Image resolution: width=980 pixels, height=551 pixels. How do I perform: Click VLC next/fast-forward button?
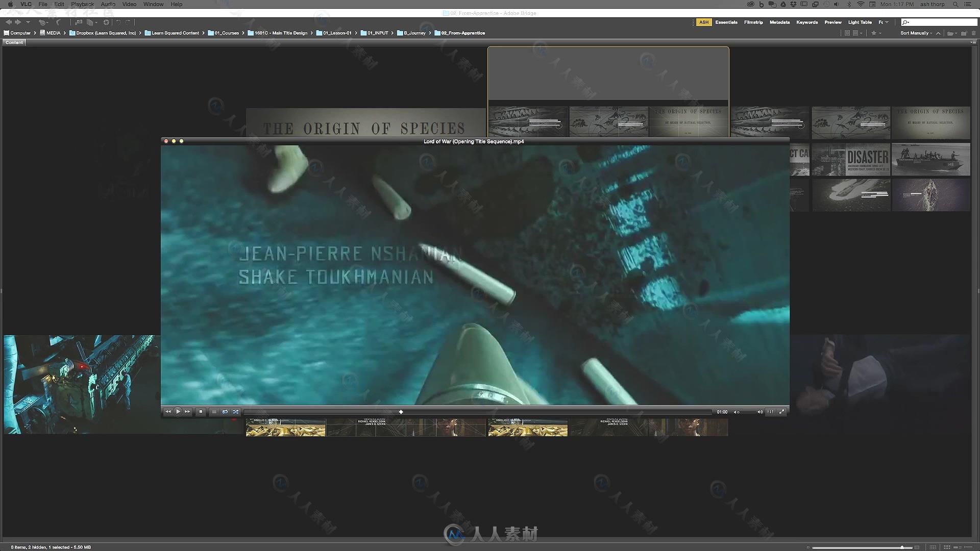187,412
